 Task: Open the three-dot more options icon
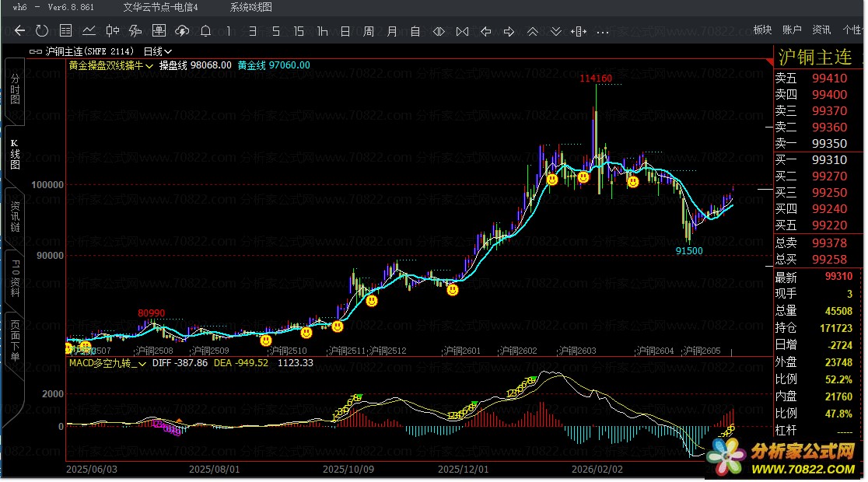[603, 31]
